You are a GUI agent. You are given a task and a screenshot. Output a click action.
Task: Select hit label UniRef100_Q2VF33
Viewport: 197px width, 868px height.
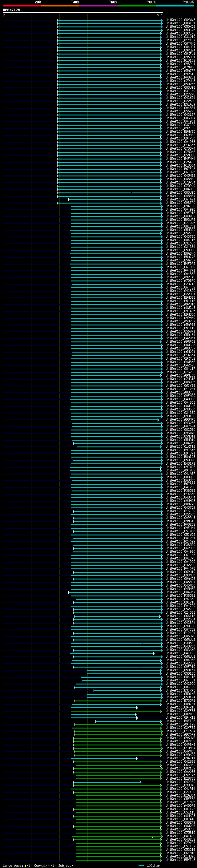click(x=180, y=711)
